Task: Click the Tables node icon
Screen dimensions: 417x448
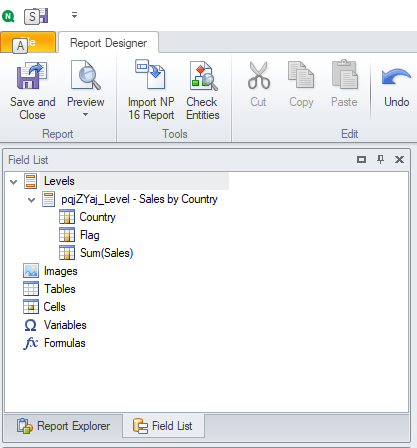Action: pos(31,289)
